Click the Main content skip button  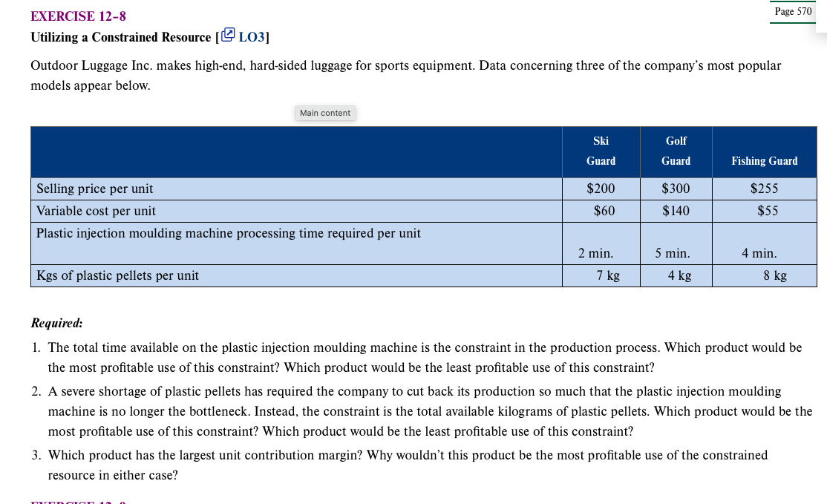coord(325,113)
